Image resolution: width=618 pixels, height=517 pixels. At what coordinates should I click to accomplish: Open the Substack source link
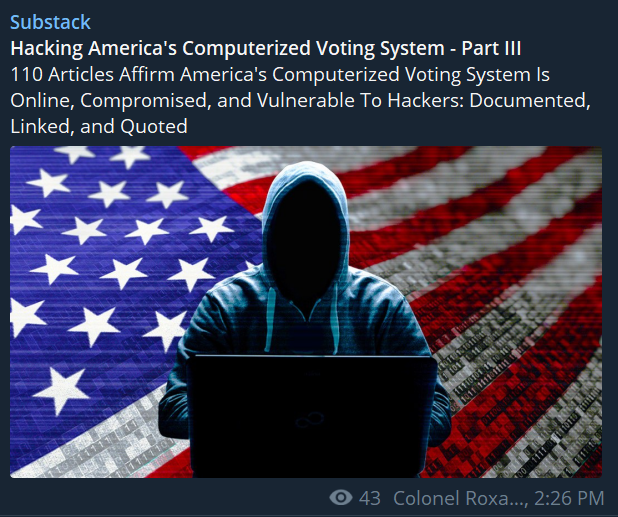point(50,22)
